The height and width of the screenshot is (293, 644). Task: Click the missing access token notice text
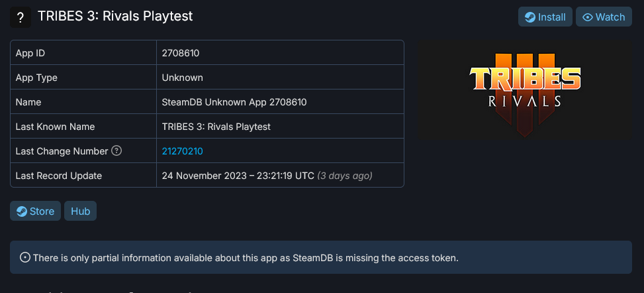(246, 257)
